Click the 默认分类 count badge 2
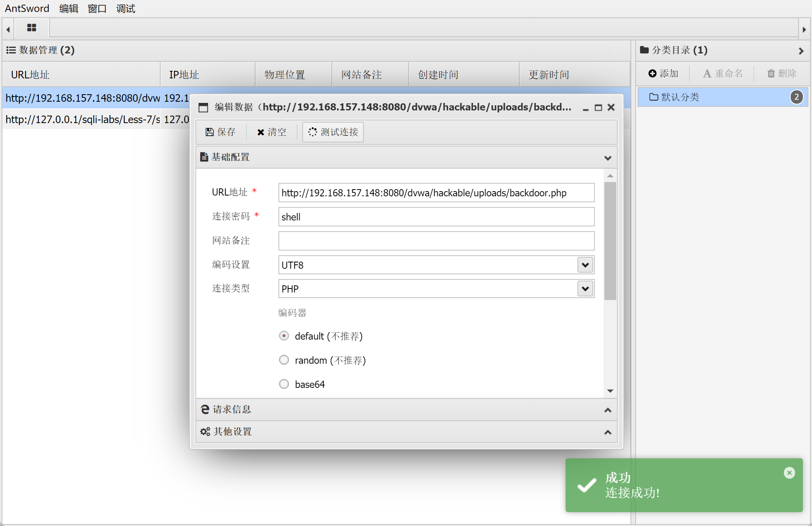The height and width of the screenshot is (526, 812). click(x=797, y=97)
